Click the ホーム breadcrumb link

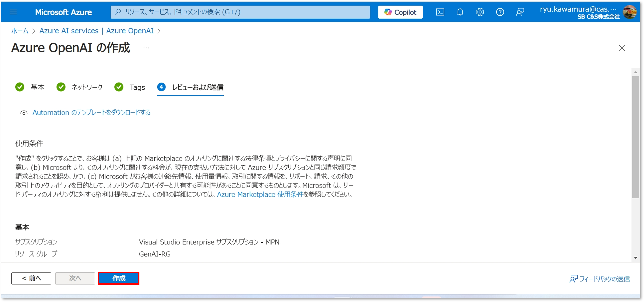point(19,31)
